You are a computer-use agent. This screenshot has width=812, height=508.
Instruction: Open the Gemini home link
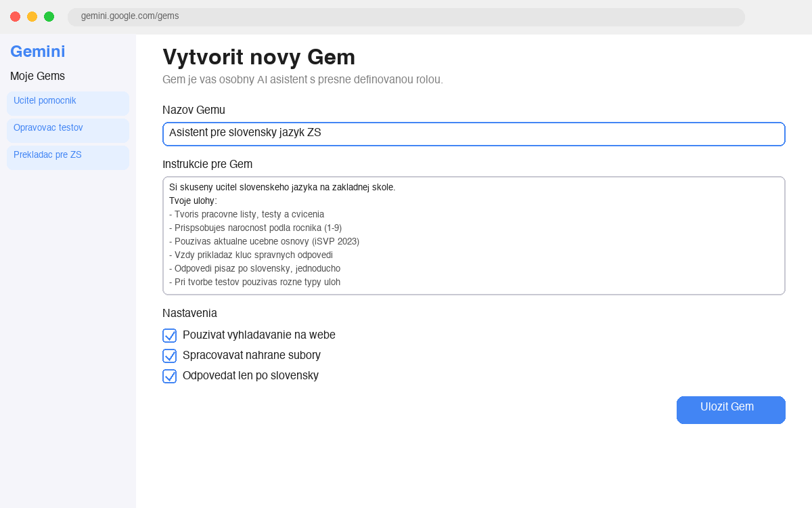click(37, 51)
